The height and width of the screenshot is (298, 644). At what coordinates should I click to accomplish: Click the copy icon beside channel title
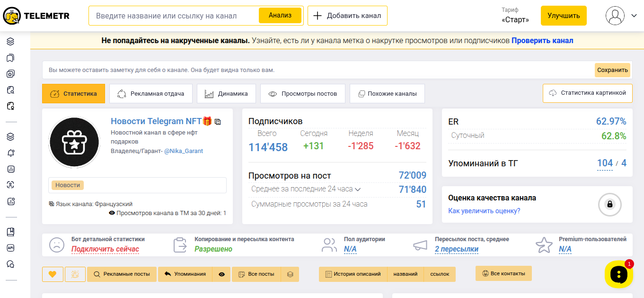[218, 122]
